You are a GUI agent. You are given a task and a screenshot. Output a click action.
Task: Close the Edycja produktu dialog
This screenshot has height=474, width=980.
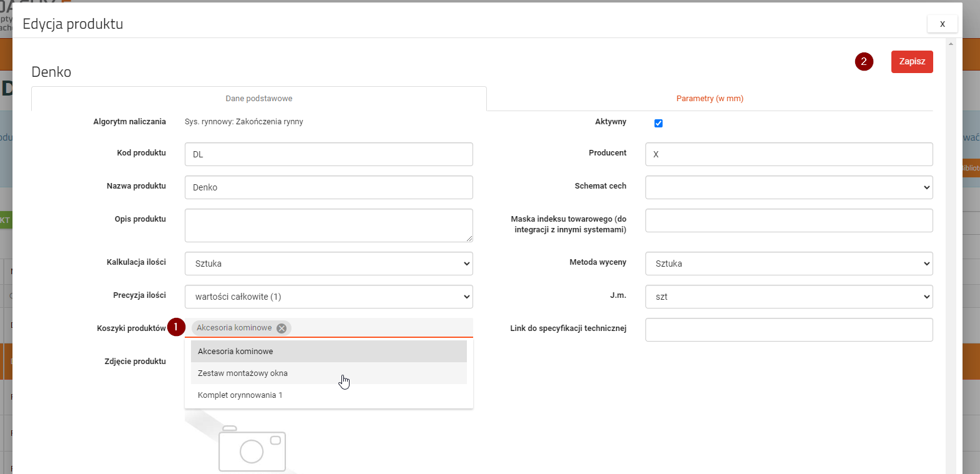(x=942, y=24)
